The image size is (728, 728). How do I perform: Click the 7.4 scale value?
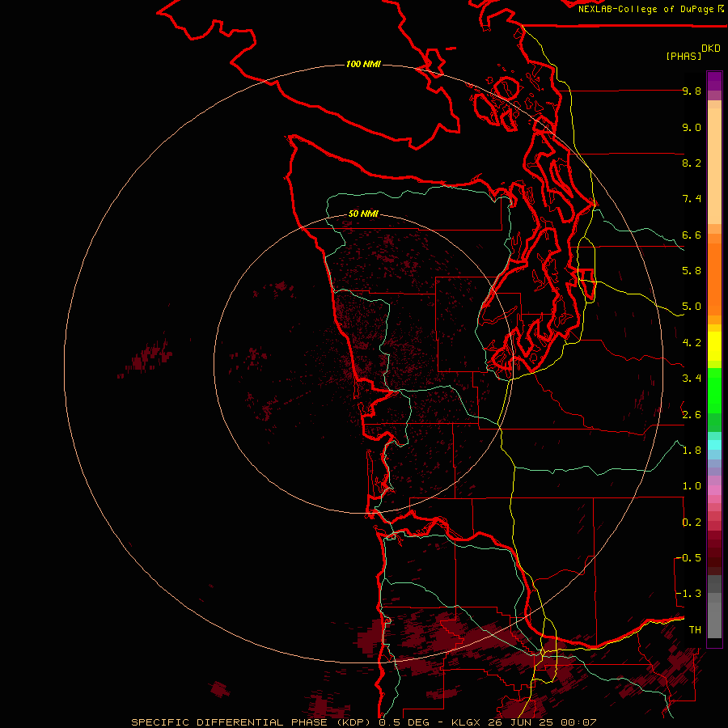click(692, 199)
